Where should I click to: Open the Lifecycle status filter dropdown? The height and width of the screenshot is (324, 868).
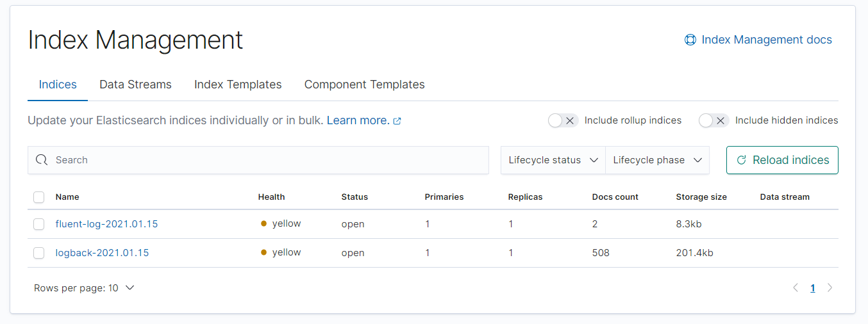tap(553, 160)
